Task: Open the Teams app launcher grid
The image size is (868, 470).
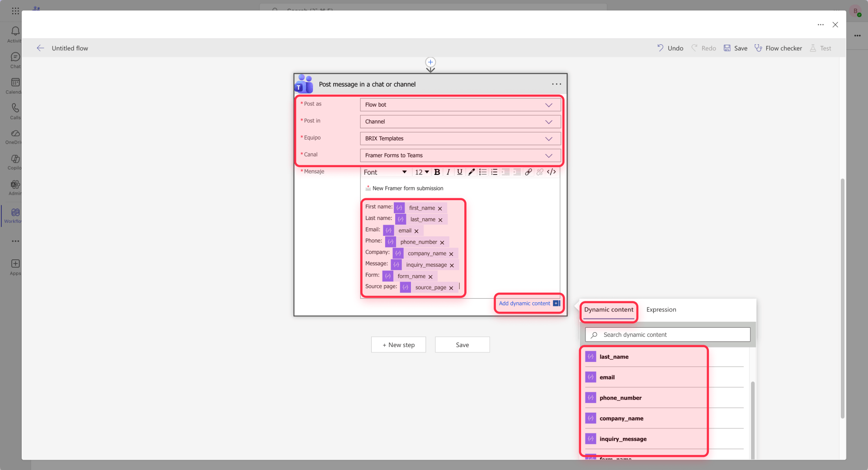Action: [x=15, y=10]
